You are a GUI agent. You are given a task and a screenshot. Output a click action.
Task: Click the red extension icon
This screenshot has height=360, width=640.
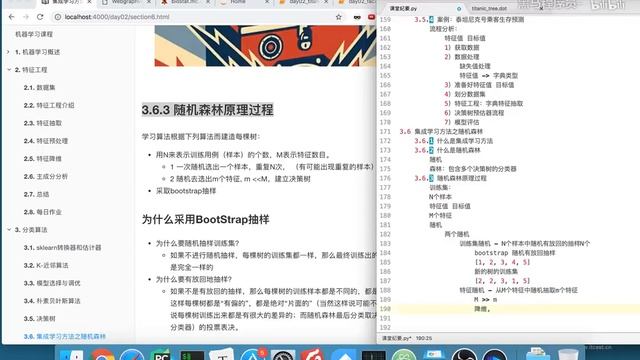(x=371, y=17)
